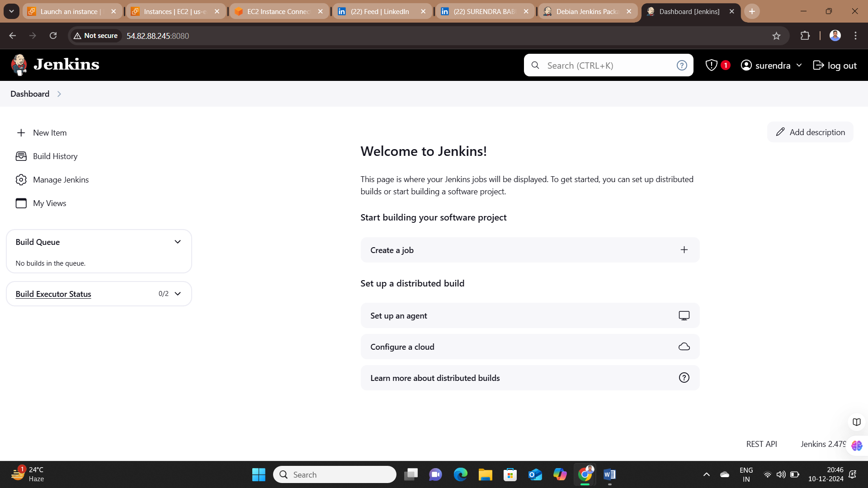Viewport: 868px width, 488px height.
Task: Open Windows Start menu
Action: 259,474
